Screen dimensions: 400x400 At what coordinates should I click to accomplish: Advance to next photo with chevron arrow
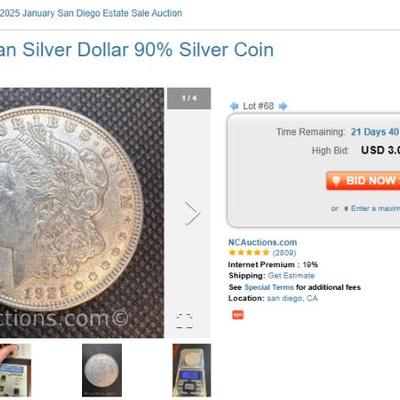click(192, 213)
